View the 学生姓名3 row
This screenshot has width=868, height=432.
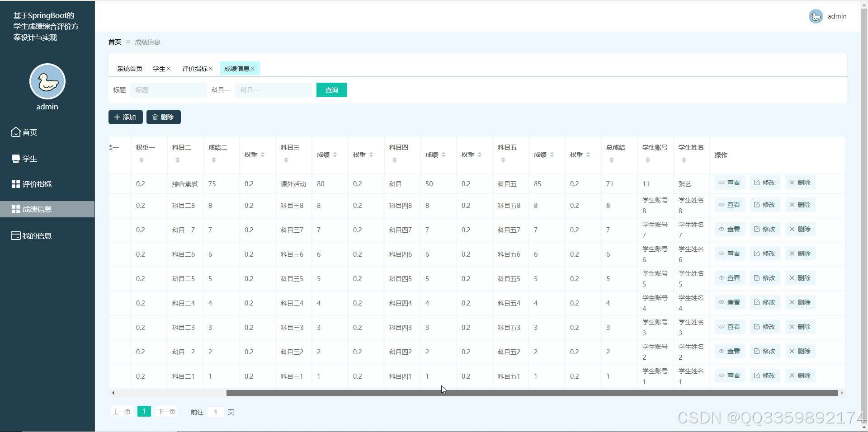point(729,327)
